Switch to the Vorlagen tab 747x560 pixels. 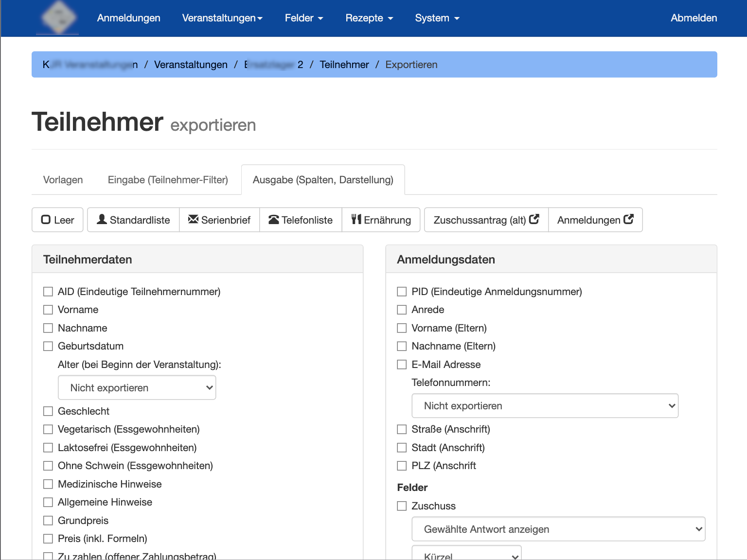(x=63, y=180)
